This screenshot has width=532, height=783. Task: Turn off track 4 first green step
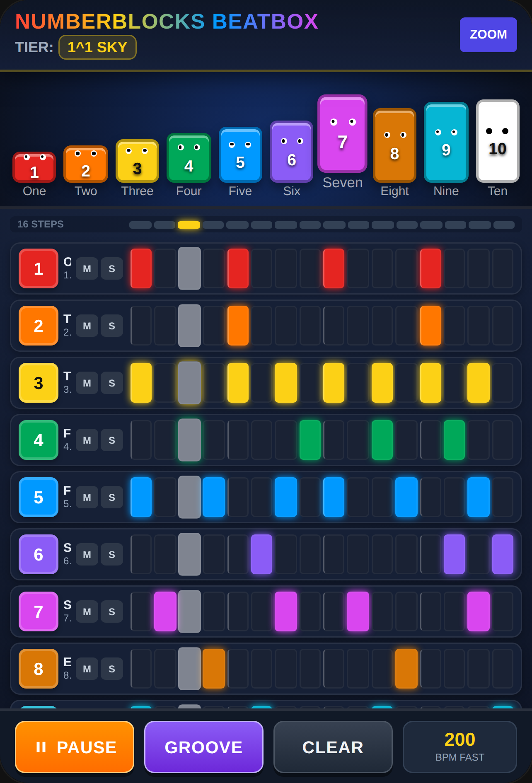click(310, 440)
